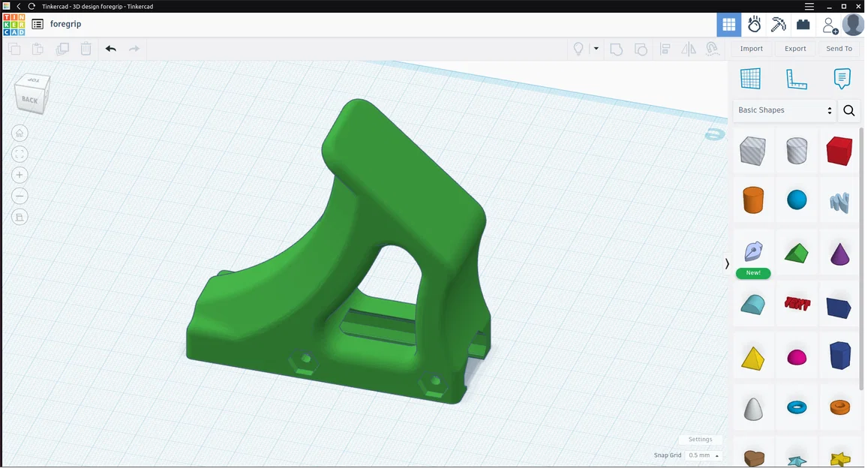
Task: Open the user profile avatar
Action: click(x=853, y=24)
